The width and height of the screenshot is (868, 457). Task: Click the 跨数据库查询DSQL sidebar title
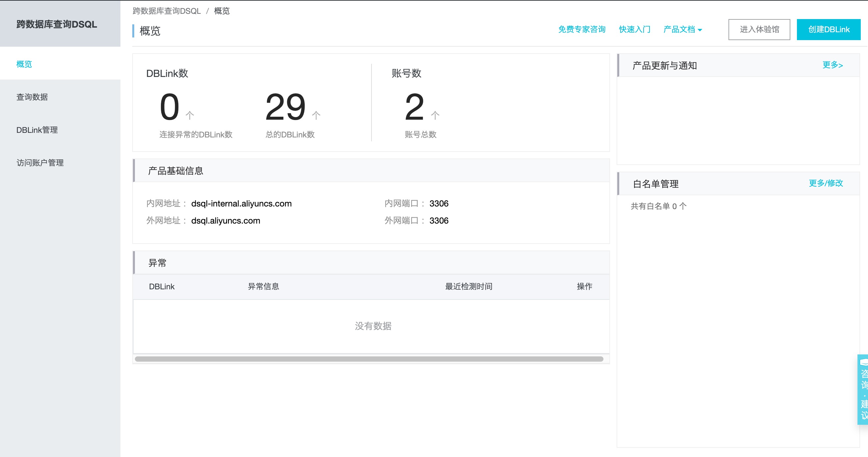[x=57, y=24]
